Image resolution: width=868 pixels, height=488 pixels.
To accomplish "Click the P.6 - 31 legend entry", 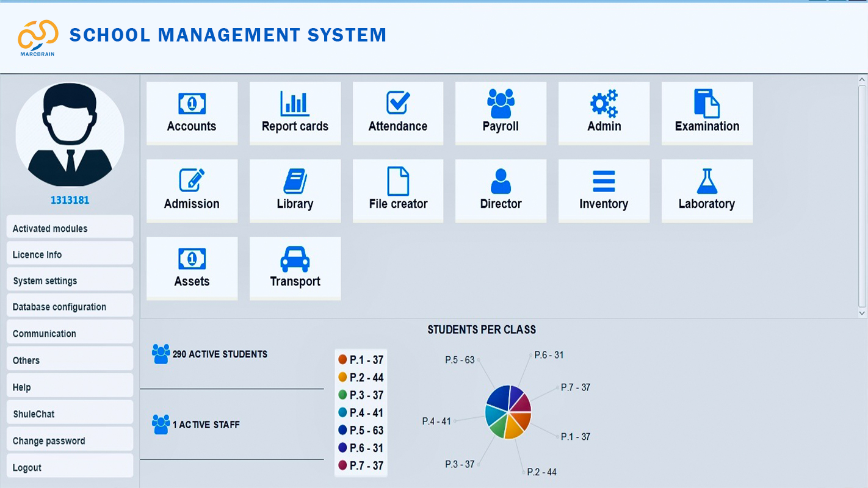I will (361, 448).
